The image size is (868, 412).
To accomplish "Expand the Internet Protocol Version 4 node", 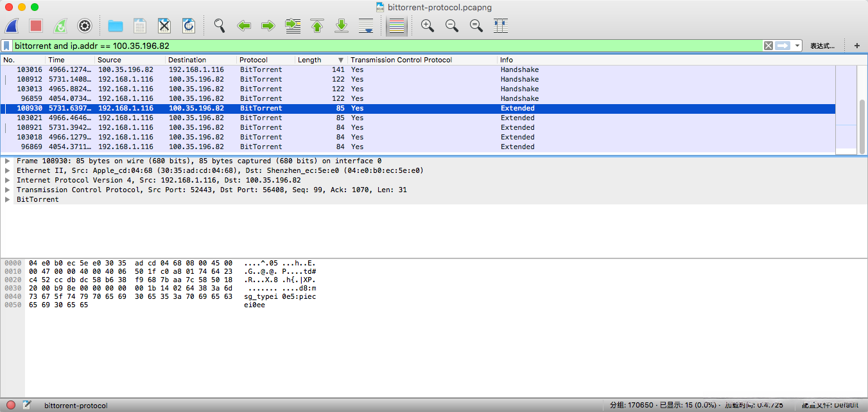I will [x=8, y=181].
